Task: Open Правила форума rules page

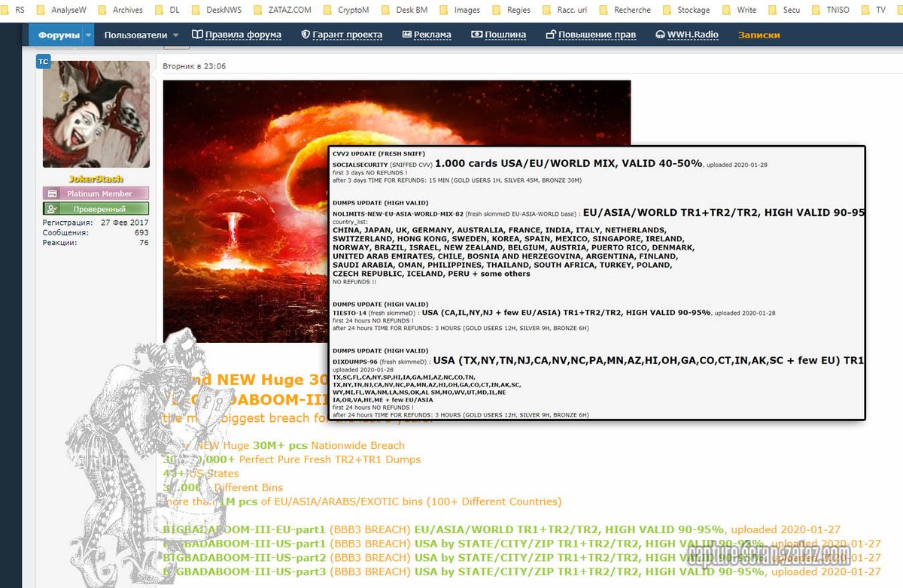Action: pos(236,35)
